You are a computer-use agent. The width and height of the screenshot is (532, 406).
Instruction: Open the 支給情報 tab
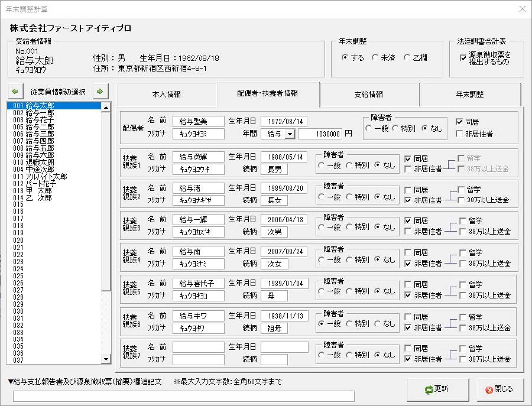pos(369,95)
